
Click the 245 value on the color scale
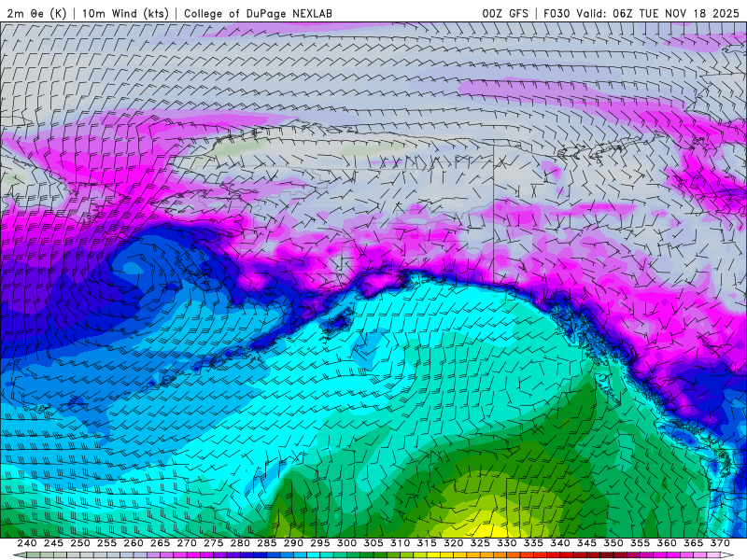(x=53, y=543)
